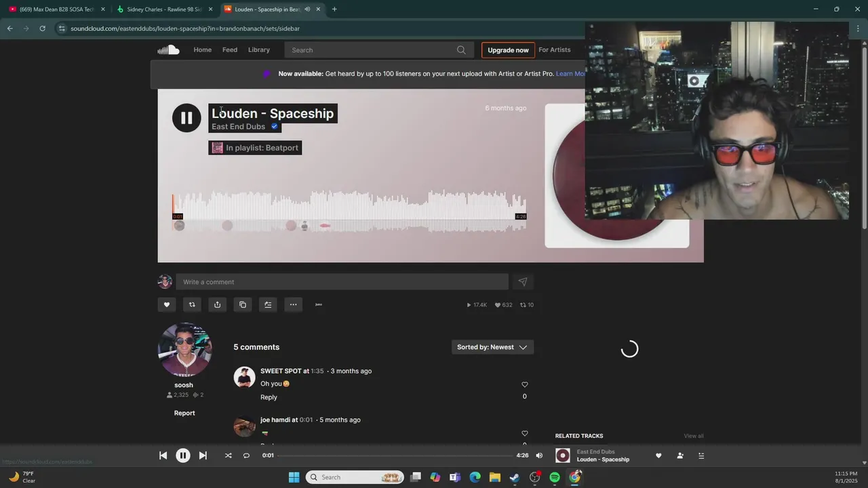Open the three-dots More menu
Image resolution: width=868 pixels, height=488 pixels.
(x=293, y=304)
